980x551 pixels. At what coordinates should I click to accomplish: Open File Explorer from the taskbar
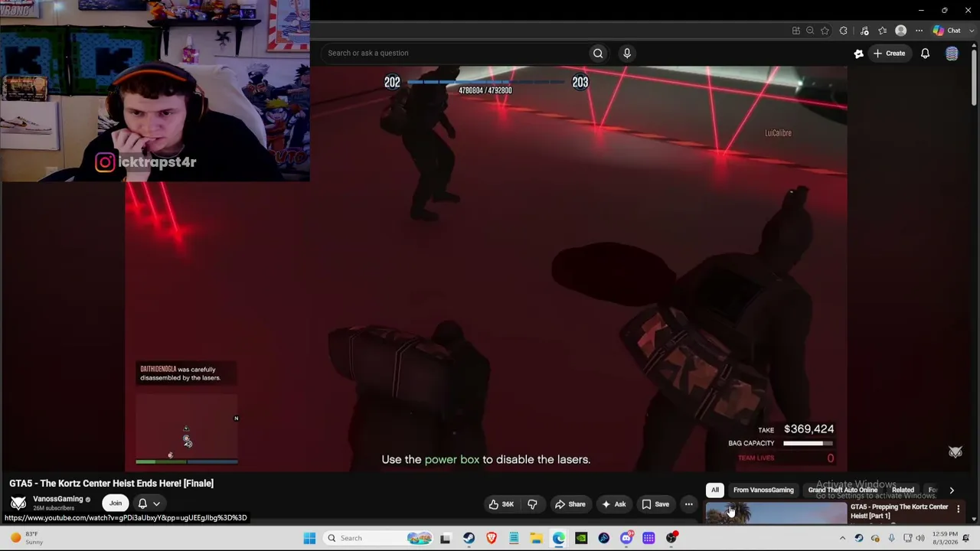pos(536,538)
